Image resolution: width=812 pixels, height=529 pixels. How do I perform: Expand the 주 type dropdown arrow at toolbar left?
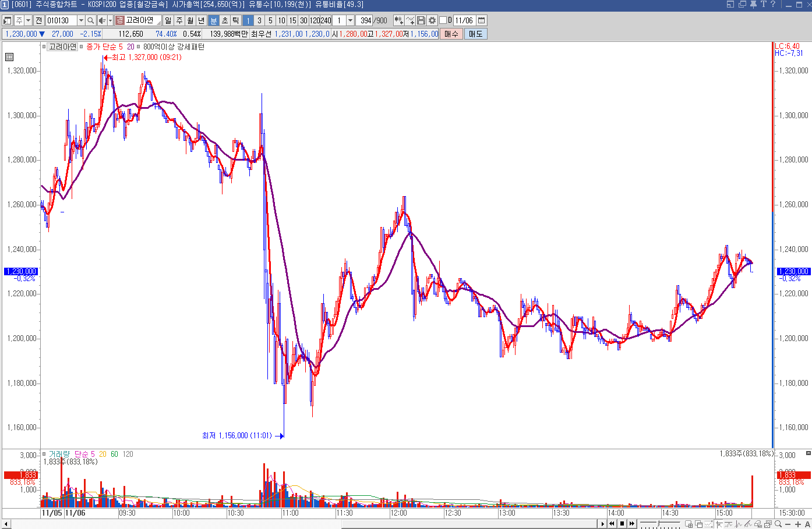(x=28, y=20)
